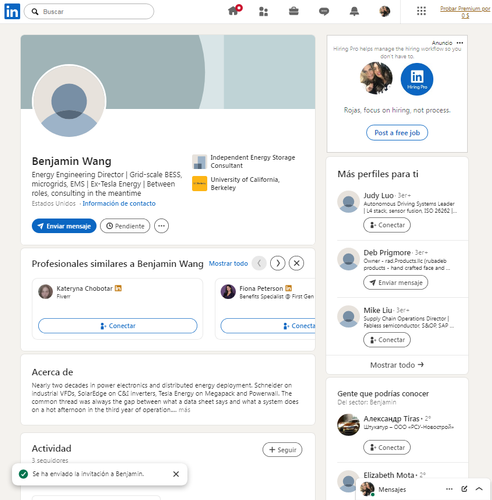
Task: Click Mike Liu's avatar thumbnail
Action: point(348,316)
